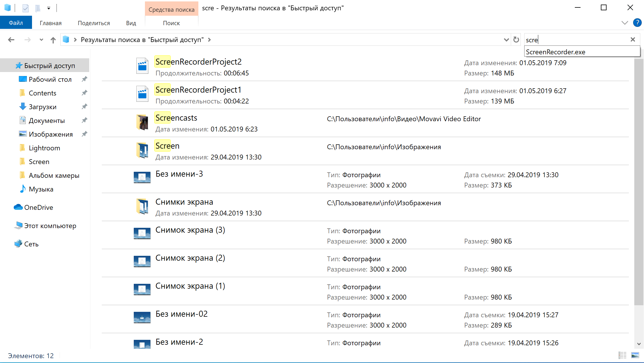This screenshot has width=644, height=363.
Task: Click Properties icon in quick access toolbar
Action: click(25, 8)
